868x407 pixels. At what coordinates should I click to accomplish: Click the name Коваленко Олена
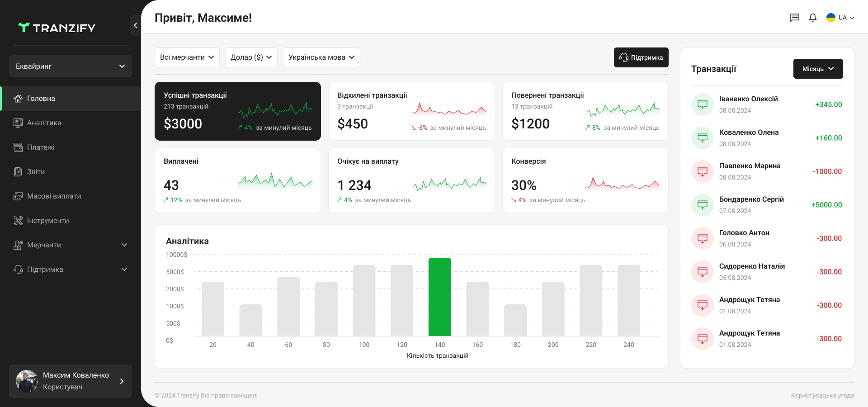(x=749, y=133)
